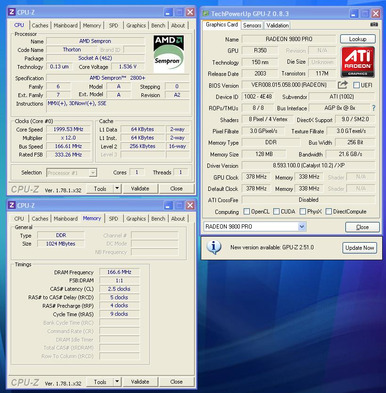Open the SPD tab in top CPU-Z

pos(113,25)
